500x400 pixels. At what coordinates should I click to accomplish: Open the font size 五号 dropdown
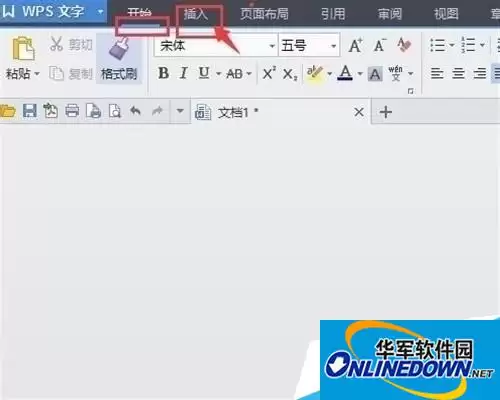[x=333, y=46]
